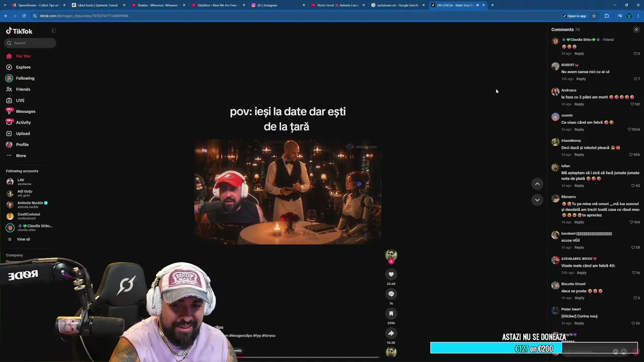
Task: Focus the TikTok Search field
Action: coord(30,43)
